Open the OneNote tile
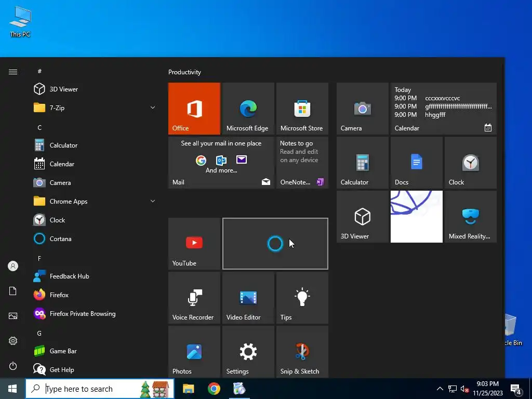The width and height of the screenshot is (532, 399). click(x=302, y=163)
